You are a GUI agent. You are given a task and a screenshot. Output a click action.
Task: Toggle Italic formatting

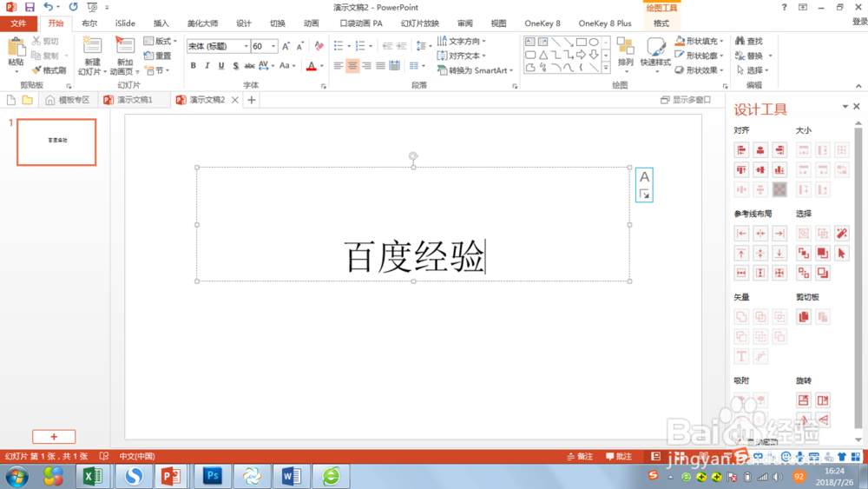click(x=207, y=65)
